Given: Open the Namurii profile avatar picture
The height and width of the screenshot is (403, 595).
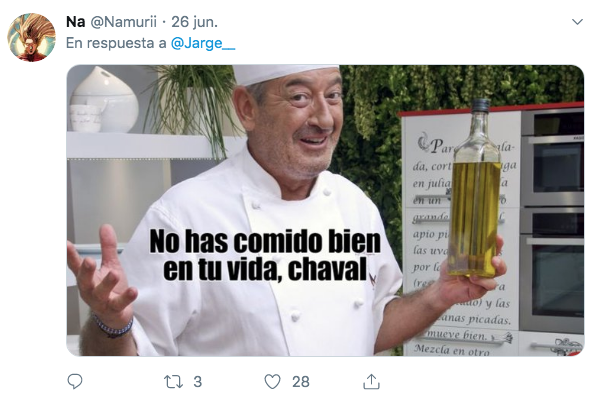Looking at the screenshot, I should [31, 37].
